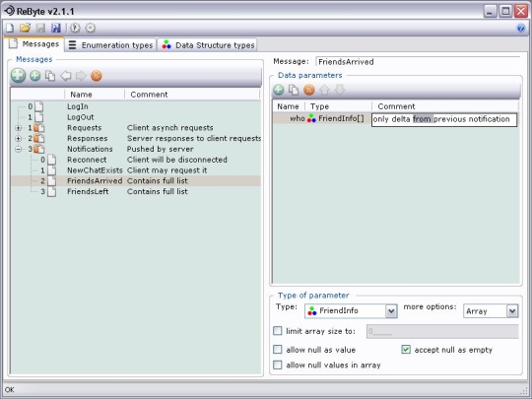Click 'Client asynch requests' comment
This screenshot has height=399, width=532.
click(x=170, y=128)
